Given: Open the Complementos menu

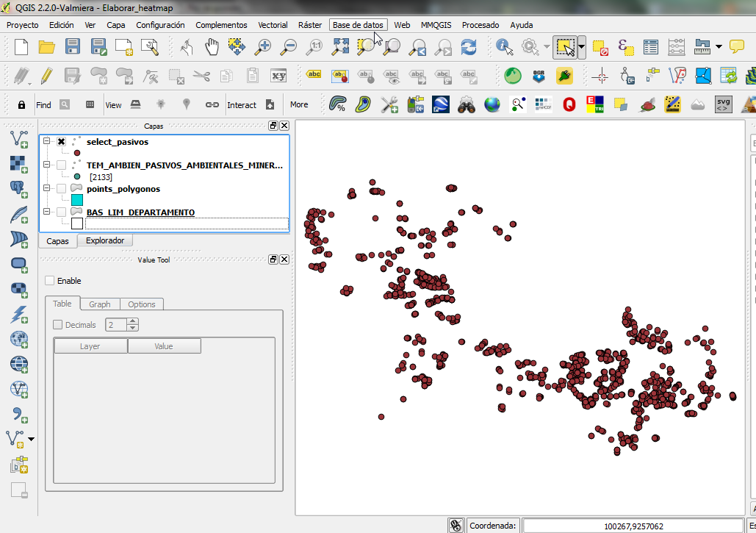Looking at the screenshot, I should [221, 25].
